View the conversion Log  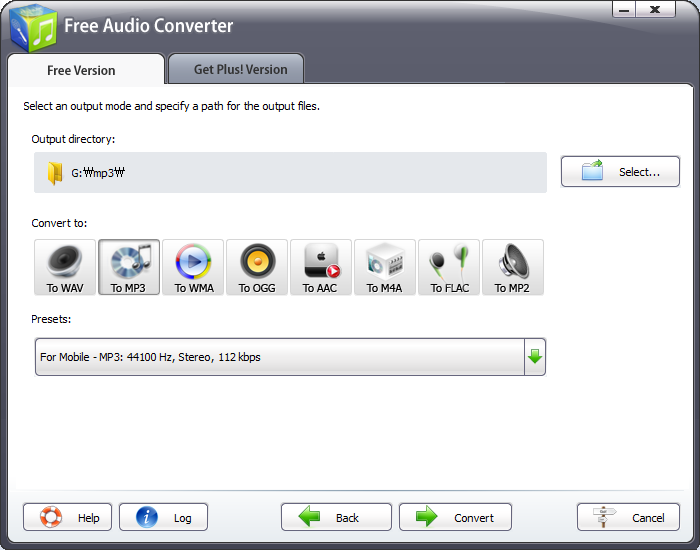tap(163, 517)
